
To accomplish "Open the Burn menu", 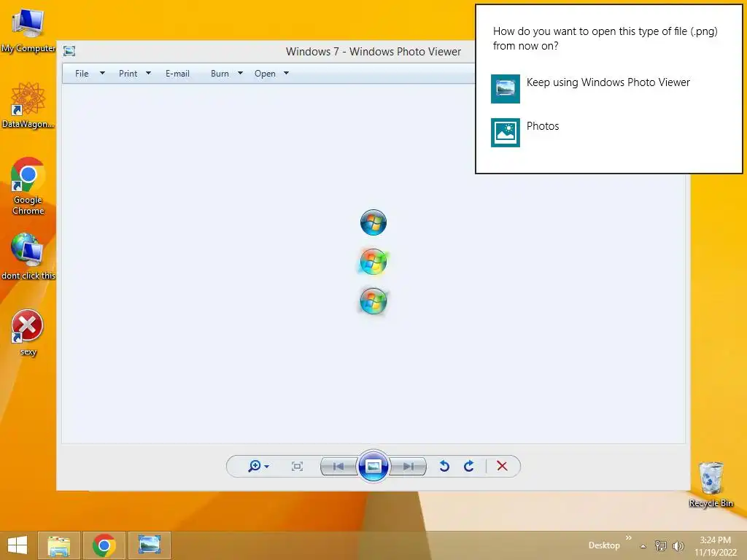I will [220, 74].
